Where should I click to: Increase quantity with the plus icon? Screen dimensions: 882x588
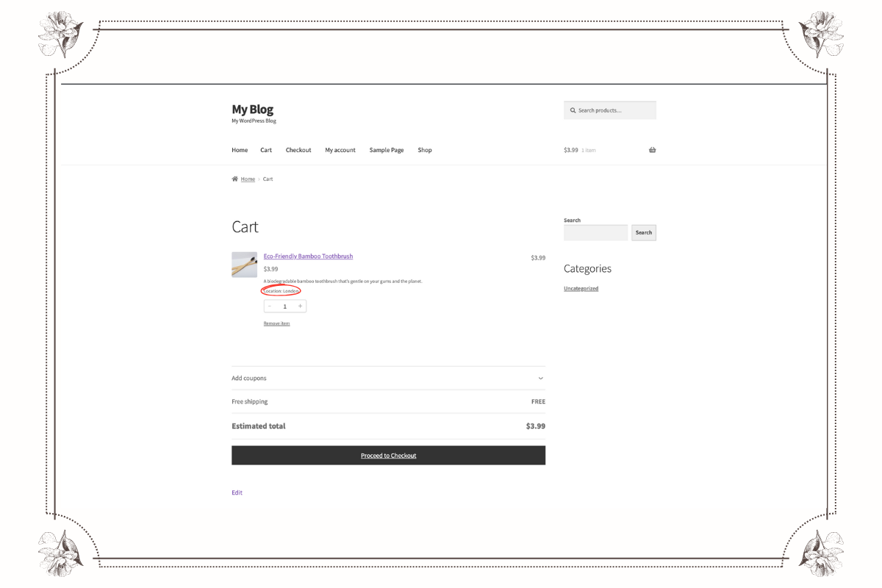click(x=300, y=306)
